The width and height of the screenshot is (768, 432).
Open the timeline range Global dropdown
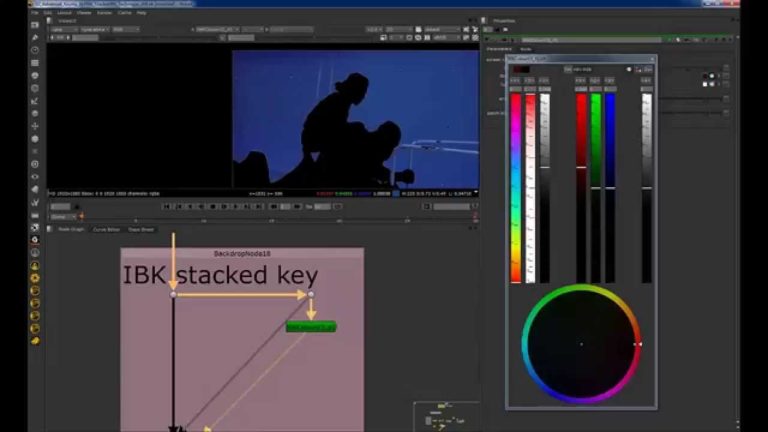(x=62, y=216)
